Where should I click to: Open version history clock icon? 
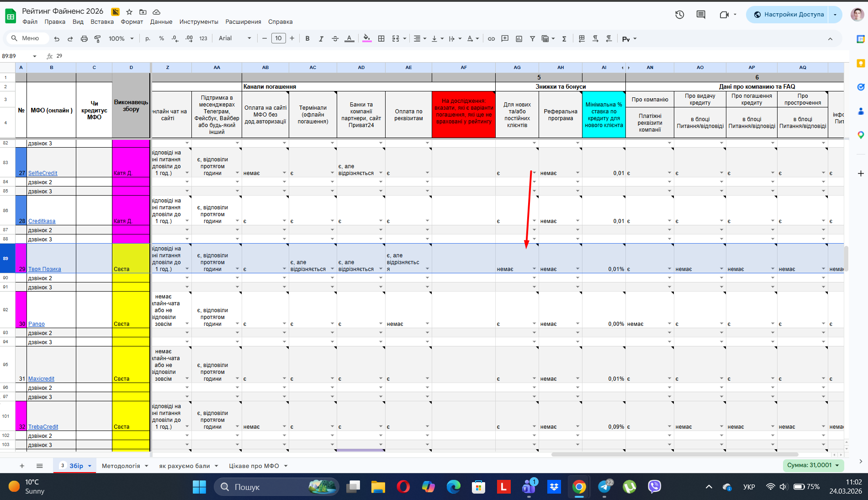(680, 15)
